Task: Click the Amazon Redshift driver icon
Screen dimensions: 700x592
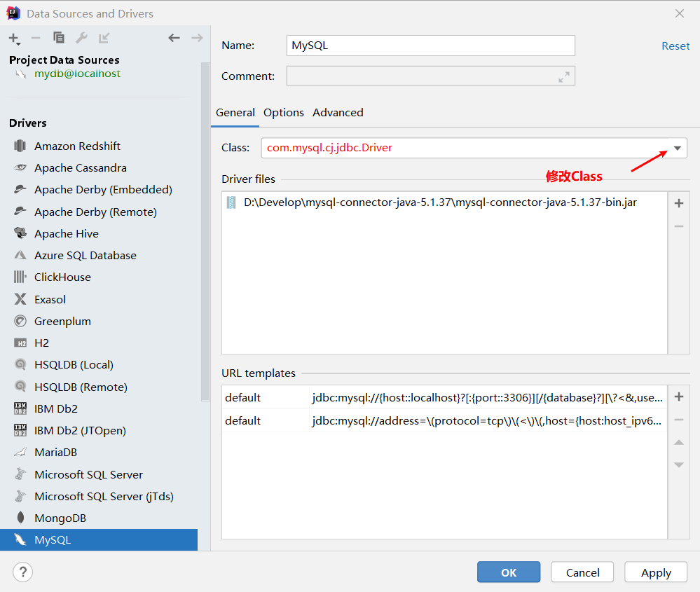Action: tap(20, 146)
